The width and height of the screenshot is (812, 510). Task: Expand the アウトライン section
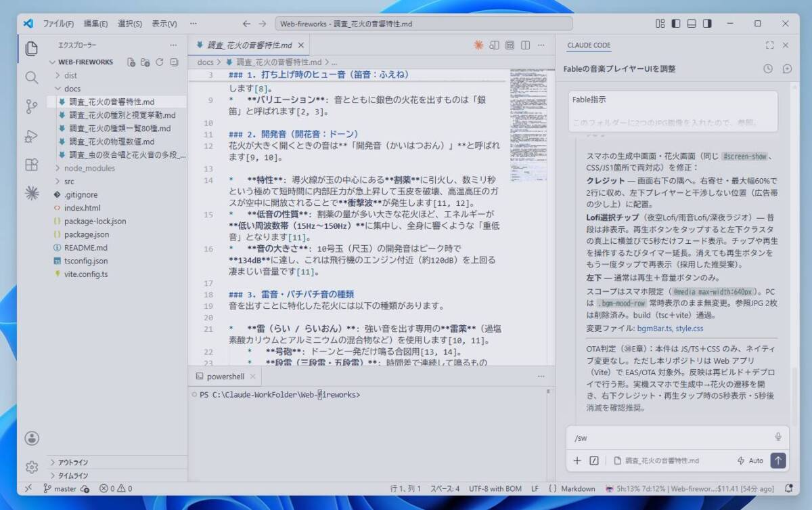(x=117, y=463)
